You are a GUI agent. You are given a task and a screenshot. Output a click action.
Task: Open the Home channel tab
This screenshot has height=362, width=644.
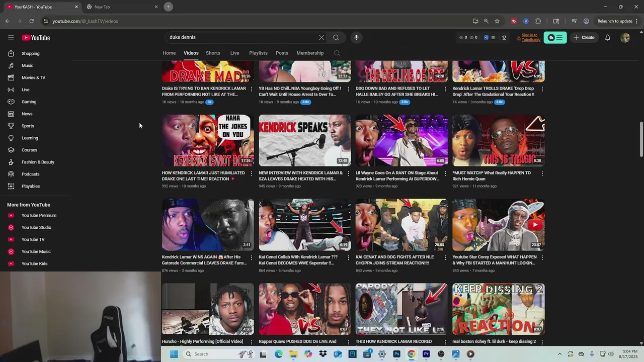[169, 53]
